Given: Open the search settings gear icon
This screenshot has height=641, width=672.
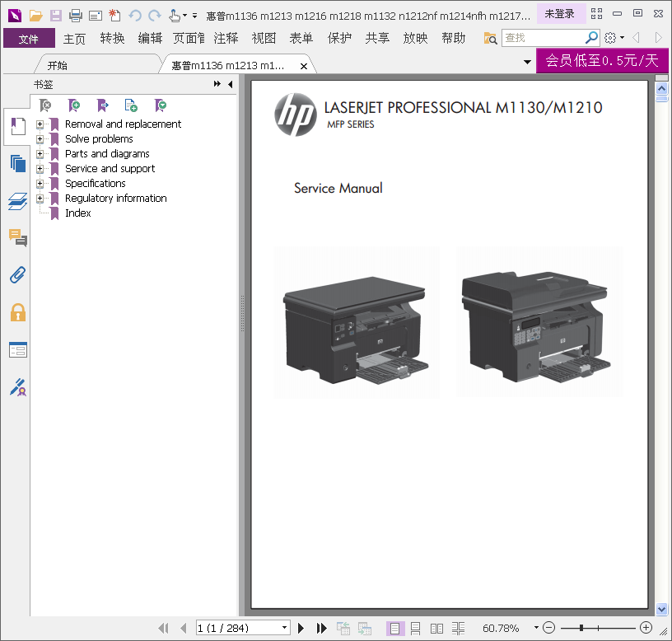Looking at the screenshot, I should point(610,38).
